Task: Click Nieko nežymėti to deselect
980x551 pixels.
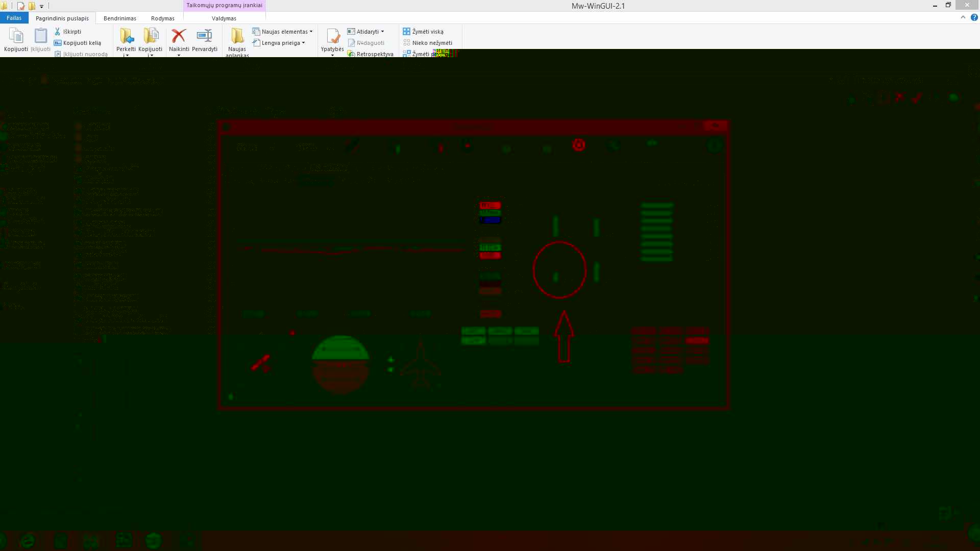Action: point(431,43)
